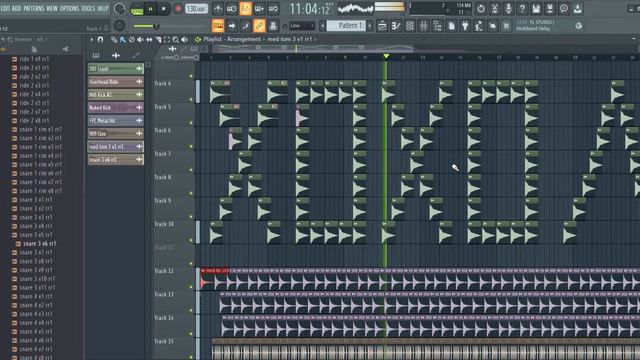Click the render/export audio icon
This screenshot has height=360, width=640.
click(550, 9)
